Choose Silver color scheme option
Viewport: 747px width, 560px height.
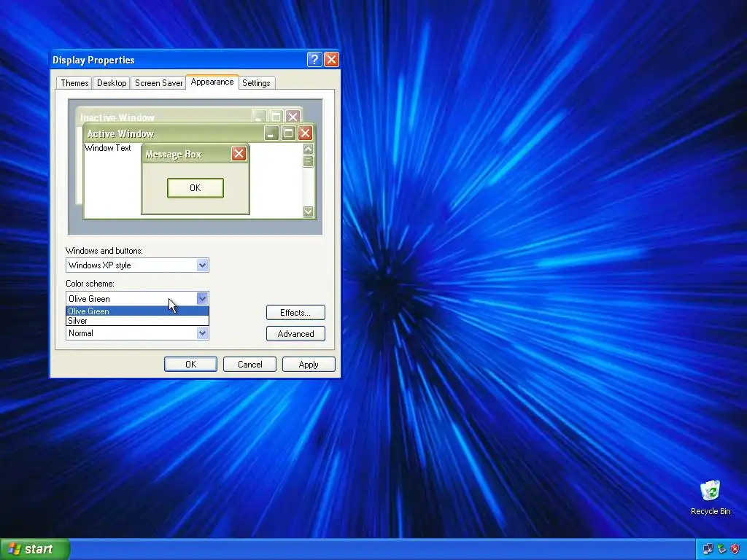tap(137, 321)
